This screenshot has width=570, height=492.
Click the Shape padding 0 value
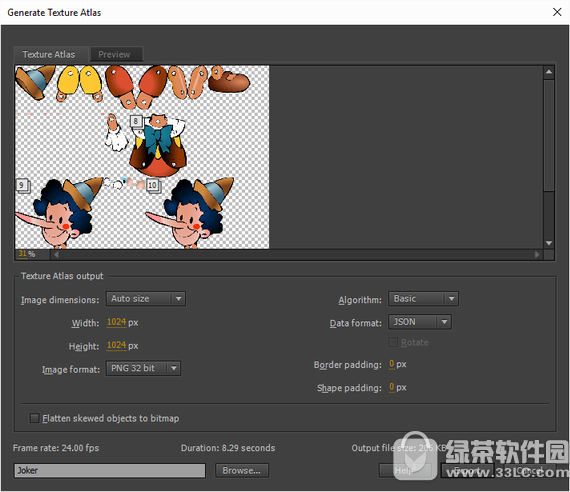click(392, 387)
